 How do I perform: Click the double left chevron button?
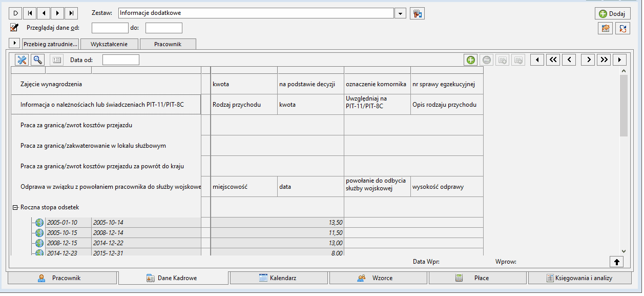coord(553,60)
